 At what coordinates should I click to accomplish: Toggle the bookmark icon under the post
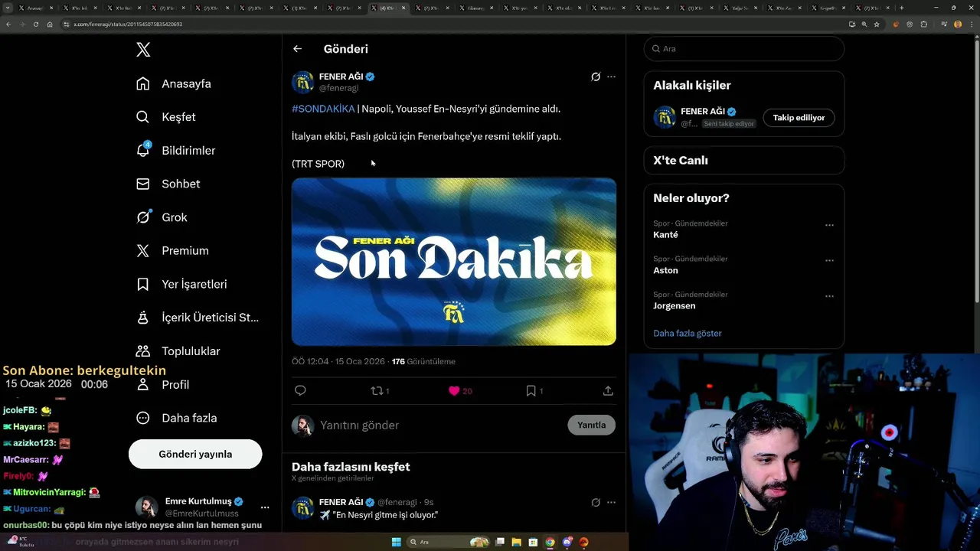pyautogui.click(x=531, y=390)
